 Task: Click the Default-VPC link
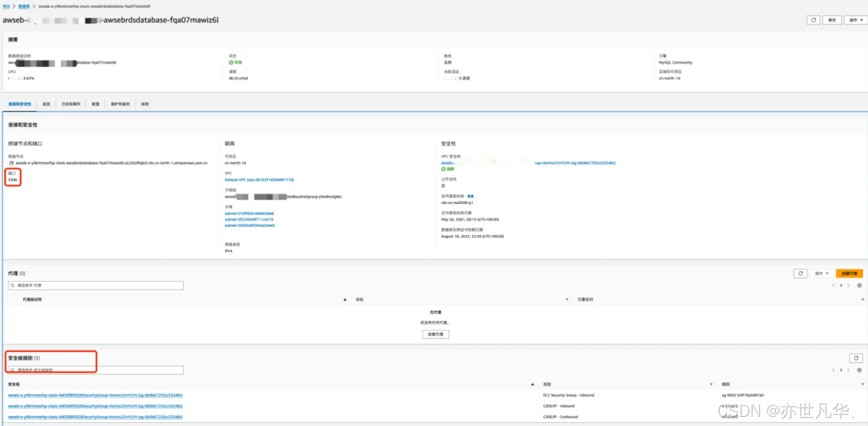(259, 180)
